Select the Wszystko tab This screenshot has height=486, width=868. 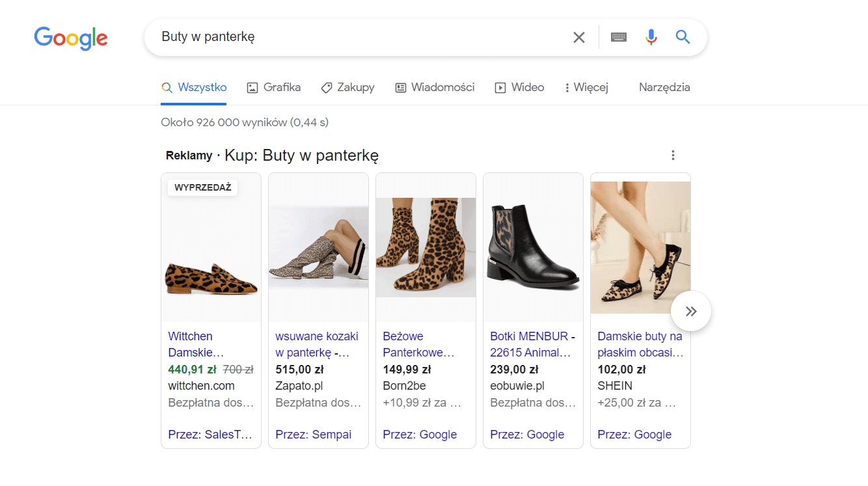194,87
